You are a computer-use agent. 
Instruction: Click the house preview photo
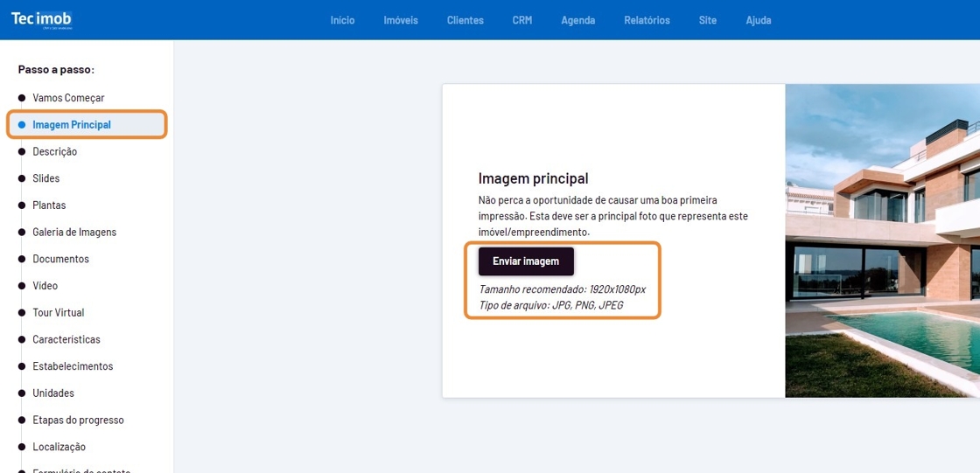coord(882,240)
